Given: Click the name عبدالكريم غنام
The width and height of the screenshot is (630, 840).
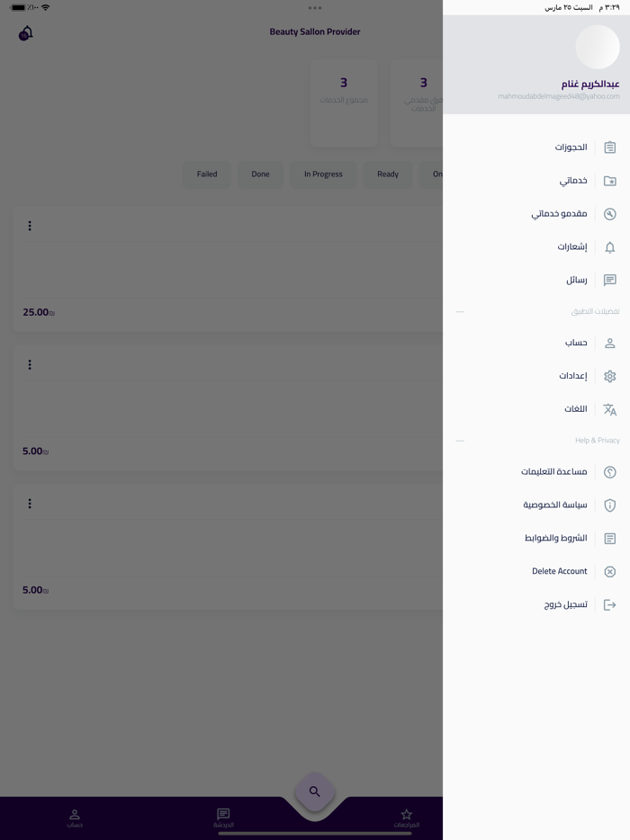Looking at the screenshot, I should pos(590,85).
